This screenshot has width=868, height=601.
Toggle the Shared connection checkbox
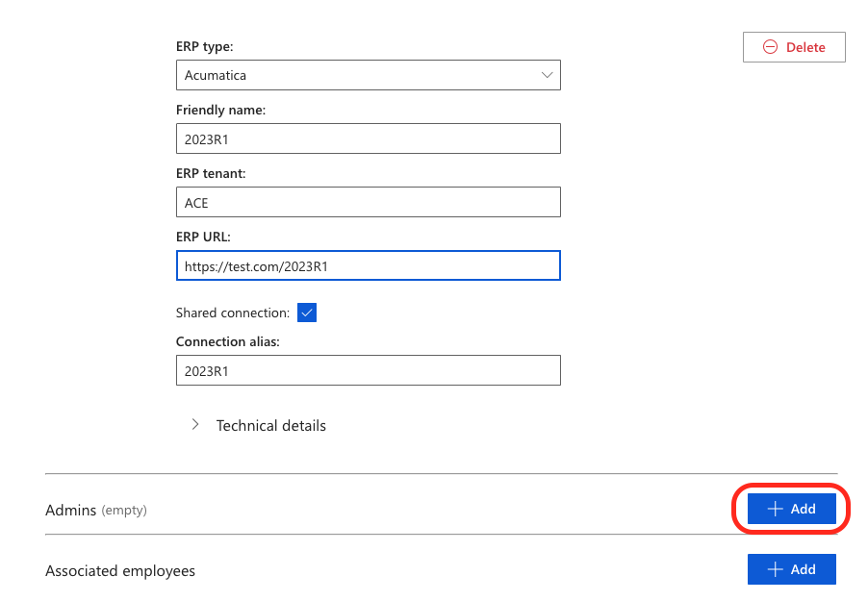[307, 313]
